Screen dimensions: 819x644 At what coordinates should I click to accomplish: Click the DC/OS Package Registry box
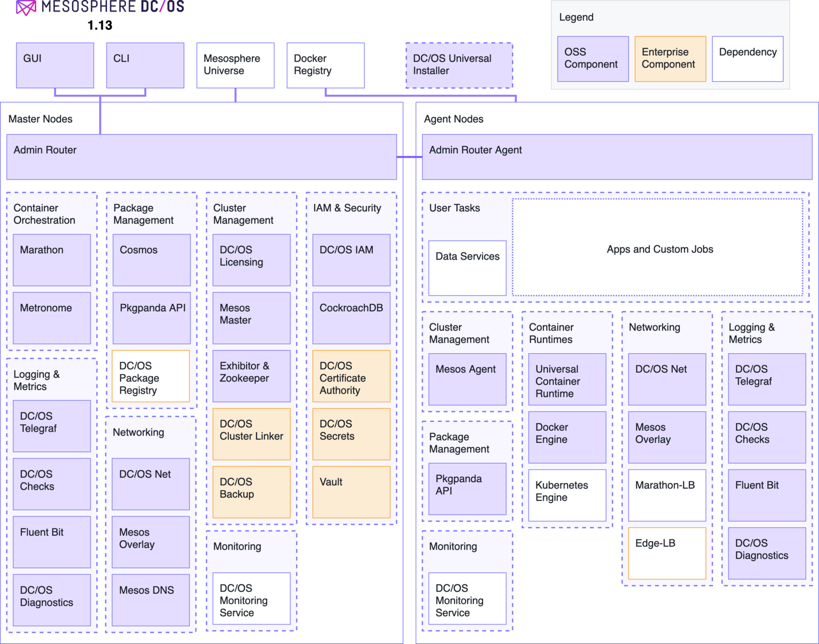pyautogui.click(x=151, y=376)
